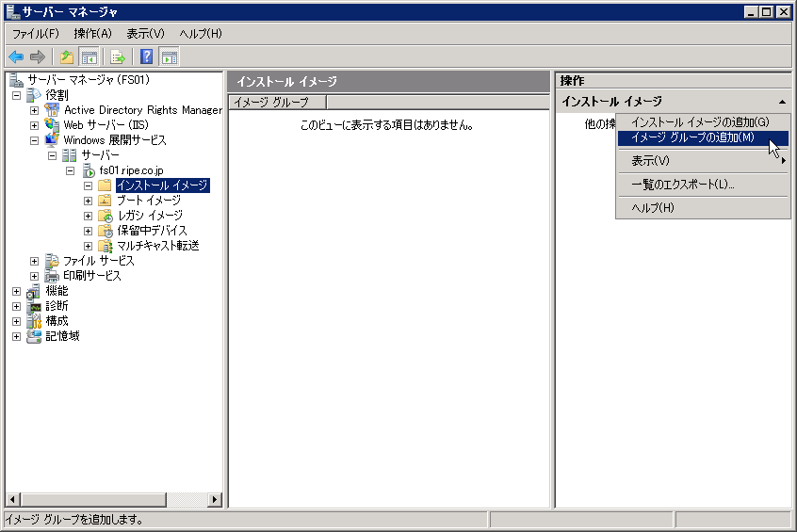Click the インストール イメージ folder icon
This screenshot has width=797, height=532.
[x=105, y=185]
